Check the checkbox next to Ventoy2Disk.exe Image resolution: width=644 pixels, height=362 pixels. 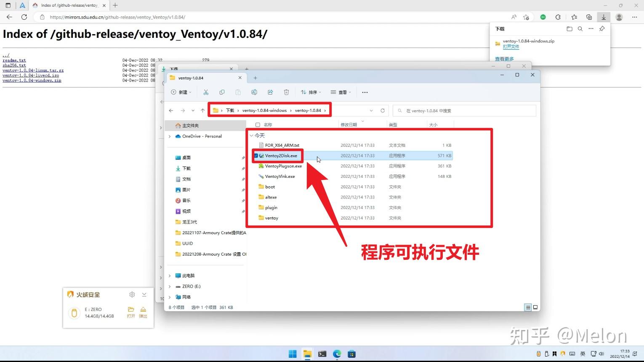coord(256,155)
